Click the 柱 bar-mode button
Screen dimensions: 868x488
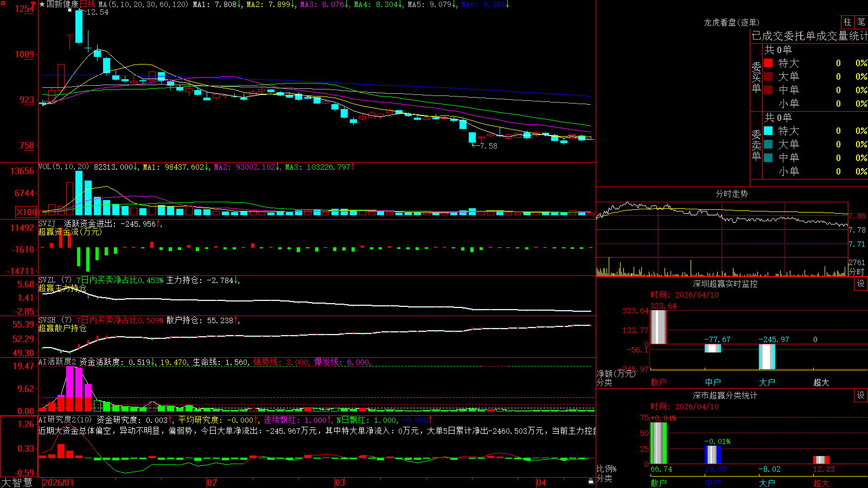[x=847, y=22]
